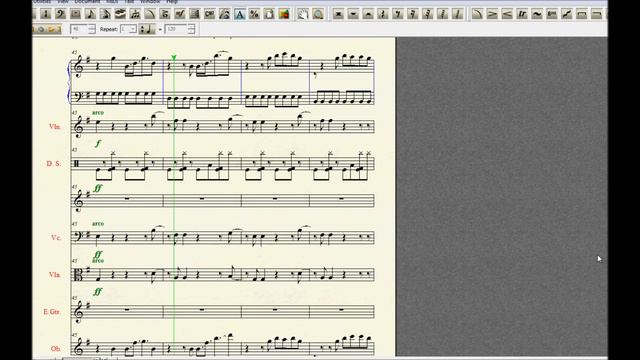The image size is (640, 360).
Task: Add a crescendo hairpin
Action: tap(507, 14)
